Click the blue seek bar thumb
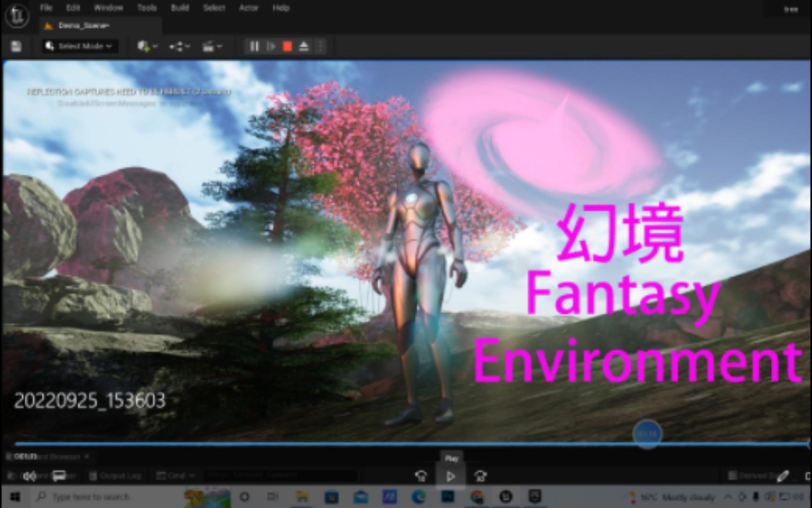The width and height of the screenshot is (812, 508). point(647,434)
